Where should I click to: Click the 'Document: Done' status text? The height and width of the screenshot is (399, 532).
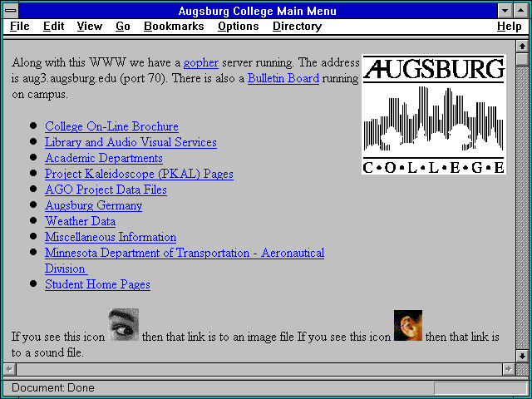pyautogui.click(x=53, y=388)
